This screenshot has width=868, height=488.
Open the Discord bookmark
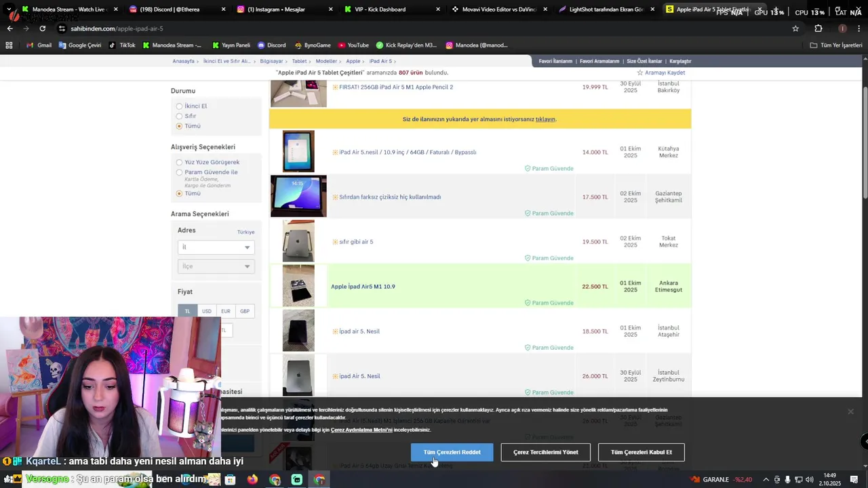[271, 45]
